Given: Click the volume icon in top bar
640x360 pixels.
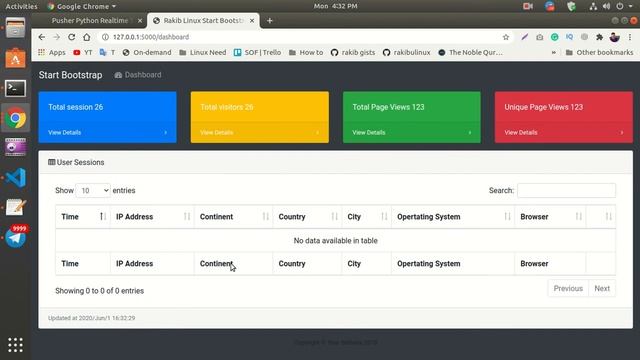Looking at the screenshot, I should coord(607,6).
